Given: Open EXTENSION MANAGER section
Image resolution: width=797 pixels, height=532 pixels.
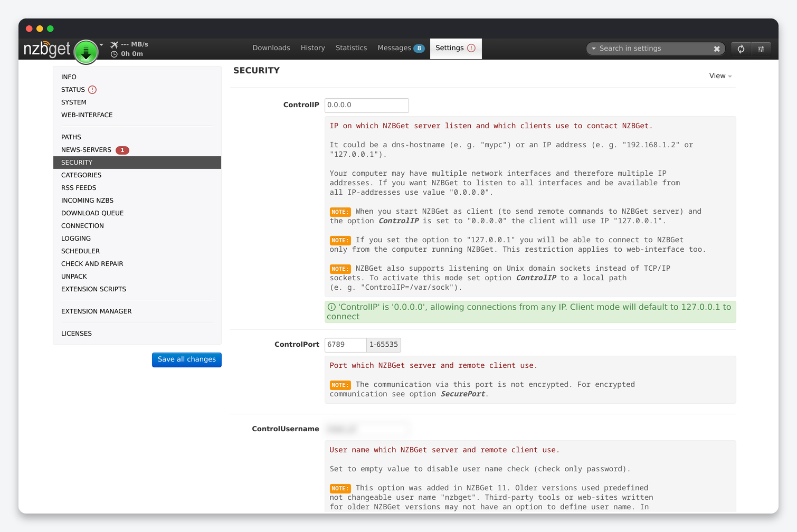Looking at the screenshot, I should coord(137,311).
